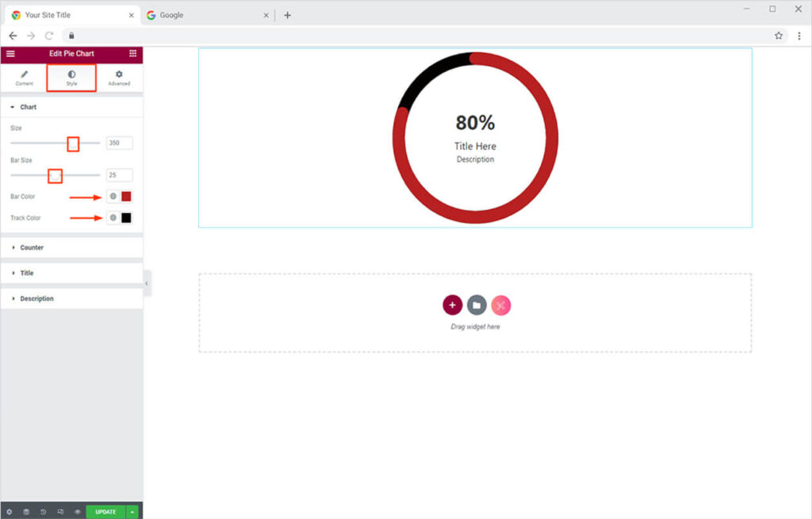Open the Navigator layers icon
Image resolution: width=812 pixels, height=519 pixels.
(26, 512)
